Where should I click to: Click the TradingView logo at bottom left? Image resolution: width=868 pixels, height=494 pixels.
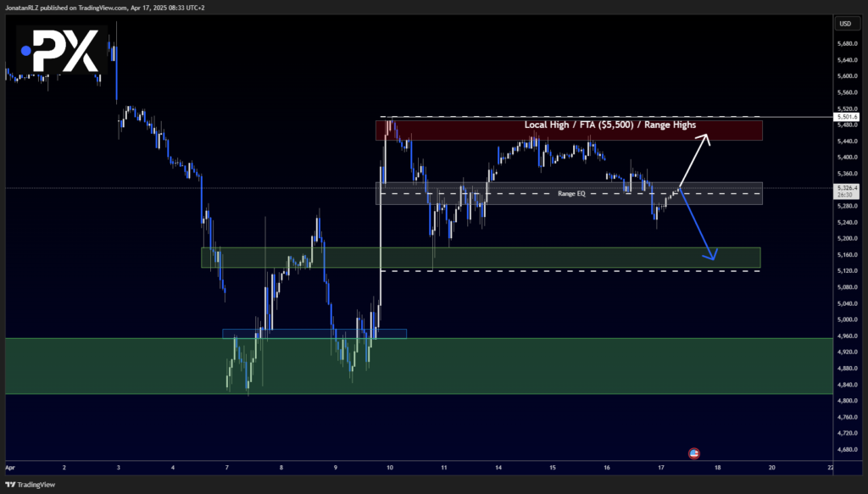click(x=31, y=485)
